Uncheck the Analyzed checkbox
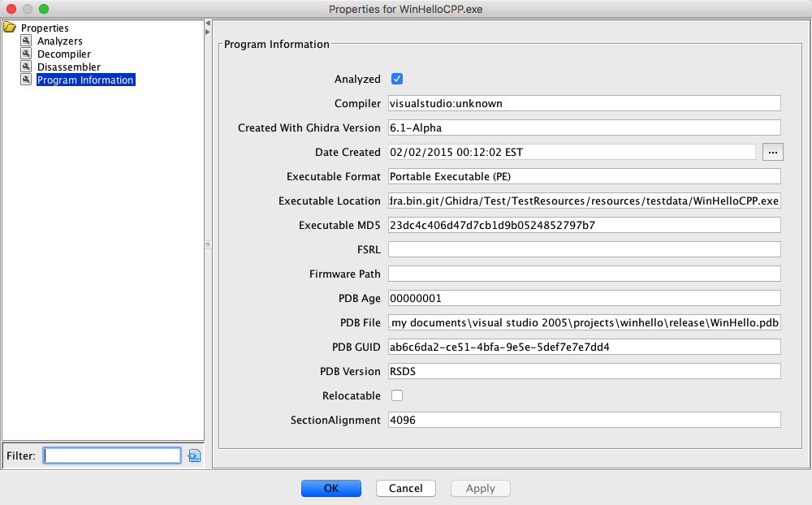This screenshot has width=812, height=505. [x=397, y=79]
